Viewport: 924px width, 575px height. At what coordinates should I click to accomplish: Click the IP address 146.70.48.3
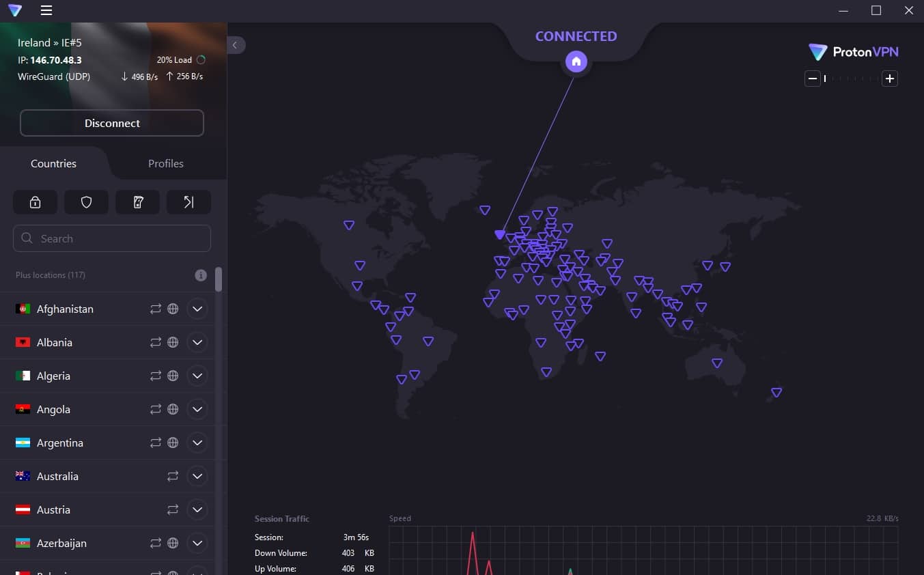[x=56, y=60]
